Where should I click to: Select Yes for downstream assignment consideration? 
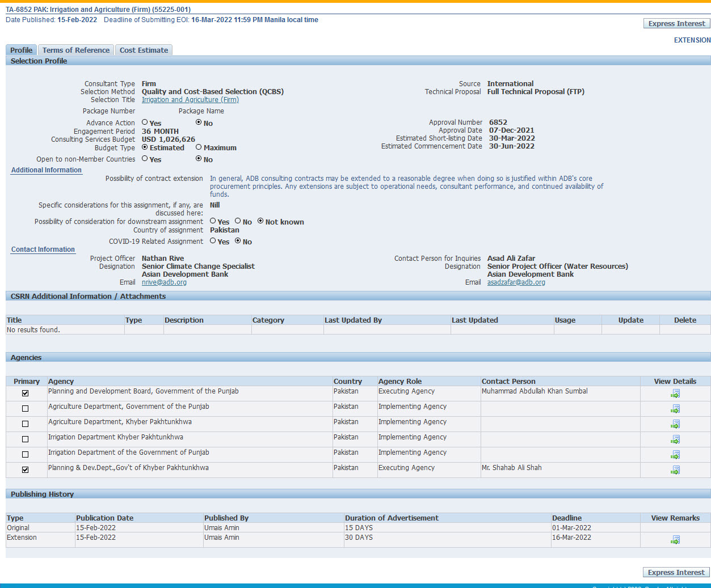click(213, 221)
